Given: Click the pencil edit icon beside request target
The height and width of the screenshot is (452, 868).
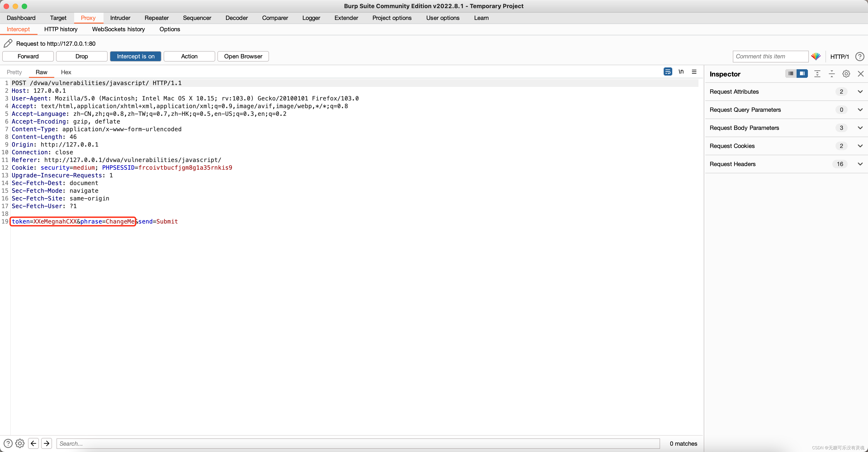Looking at the screenshot, I should click(x=8, y=43).
